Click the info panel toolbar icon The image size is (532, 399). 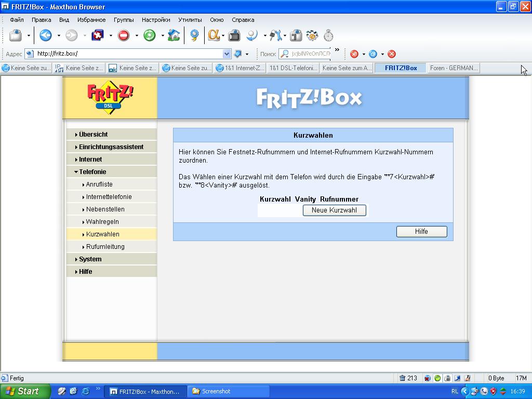[x=296, y=35]
